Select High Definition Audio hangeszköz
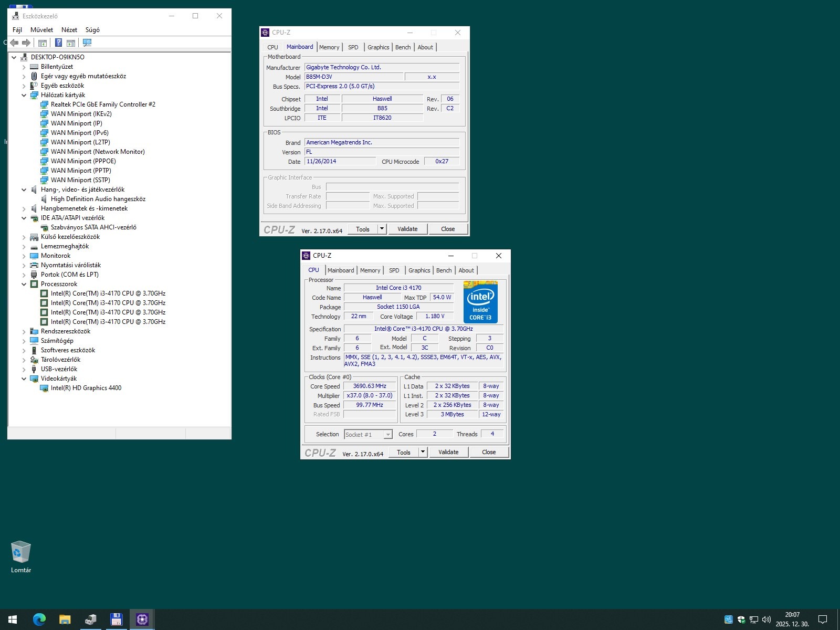The height and width of the screenshot is (630, 840). coord(98,199)
